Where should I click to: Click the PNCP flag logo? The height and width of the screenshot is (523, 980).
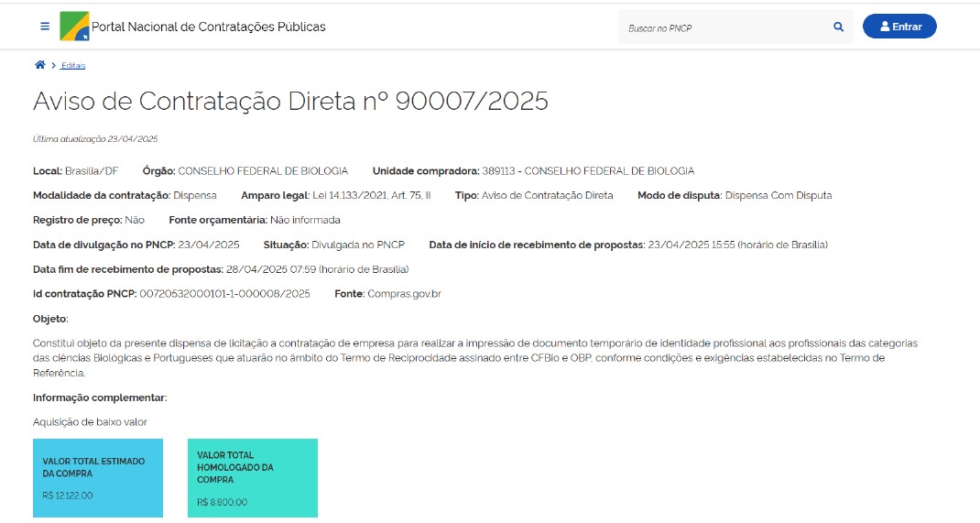click(x=74, y=27)
